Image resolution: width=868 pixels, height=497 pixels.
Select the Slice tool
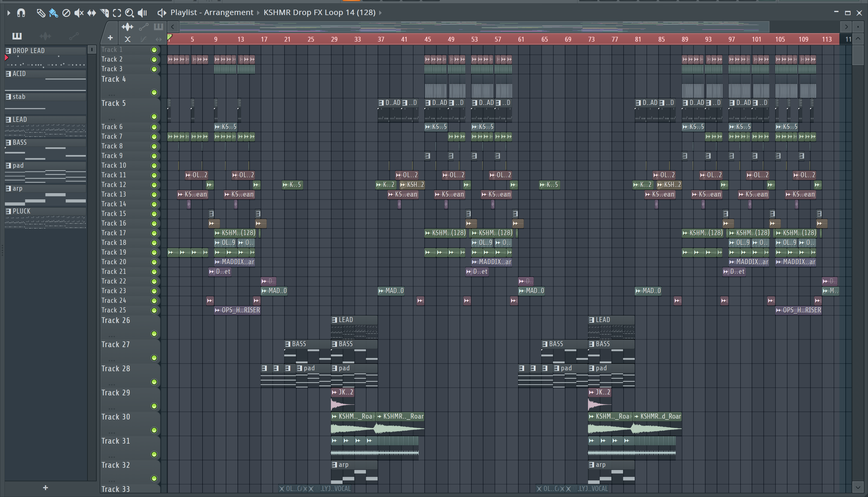point(104,13)
